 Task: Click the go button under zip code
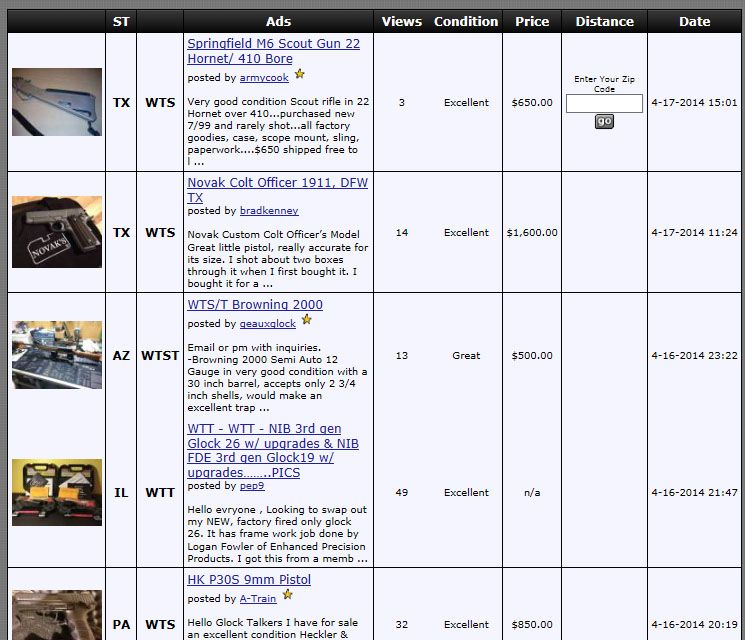pos(604,122)
